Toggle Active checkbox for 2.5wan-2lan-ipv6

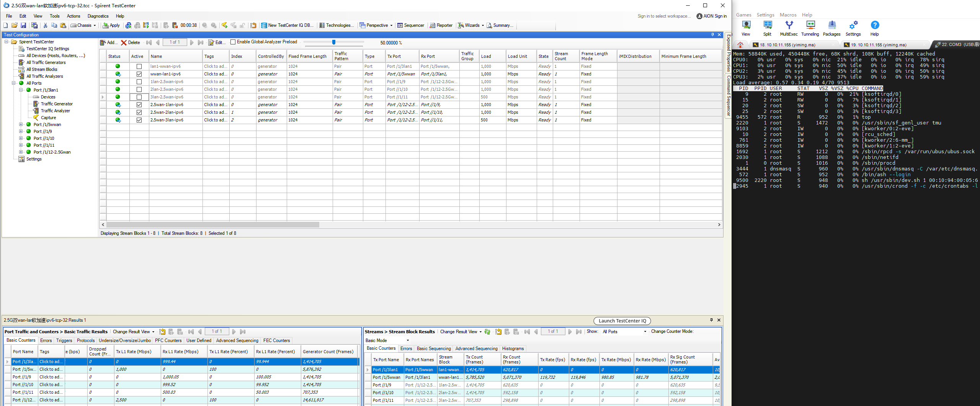pyautogui.click(x=139, y=112)
